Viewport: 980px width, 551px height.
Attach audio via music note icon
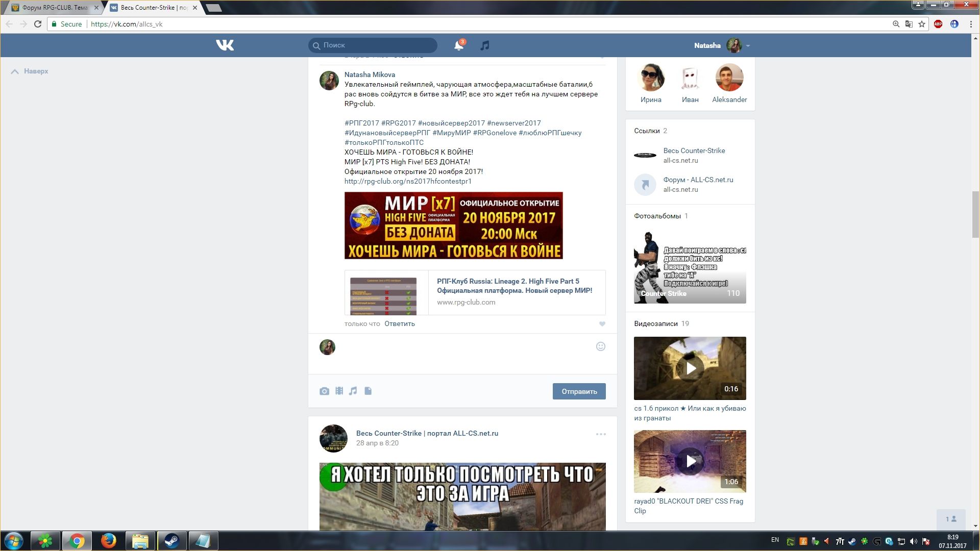[353, 391]
